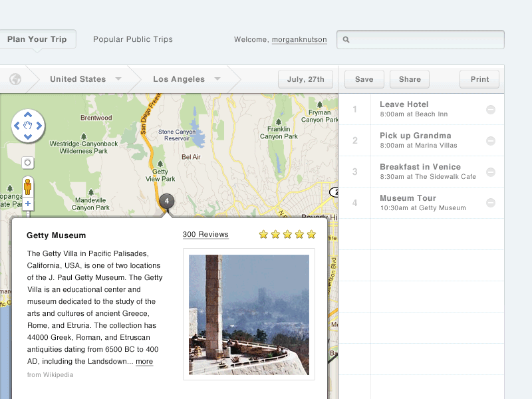Click the five-star rating
This screenshot has width=532, height=399.
click(x=287, y=235)
